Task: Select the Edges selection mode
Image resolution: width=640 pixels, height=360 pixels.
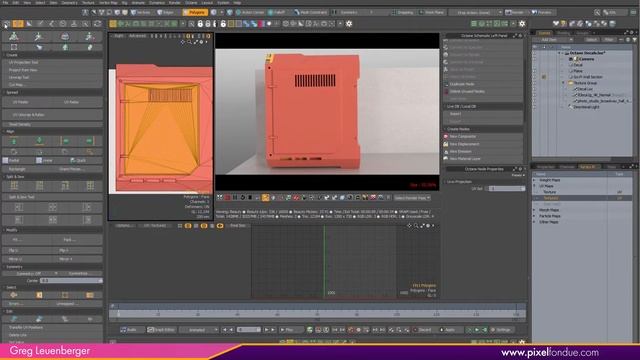Action: (166, 12)
